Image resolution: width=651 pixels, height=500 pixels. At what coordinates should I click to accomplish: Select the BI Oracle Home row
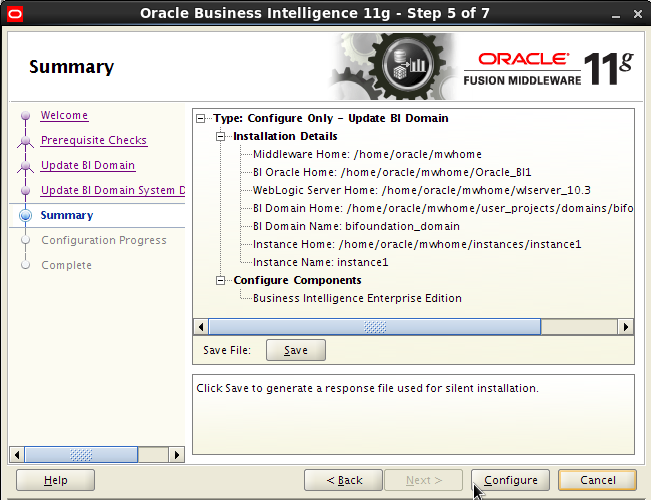[392, 172]
